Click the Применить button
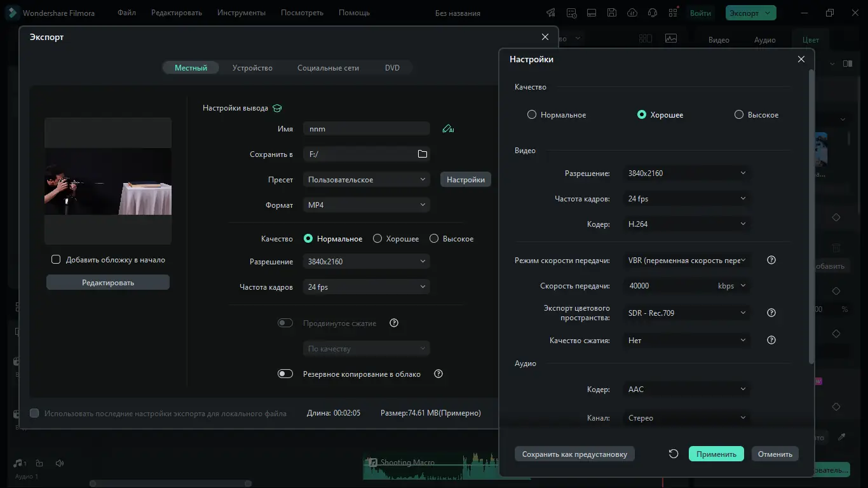The height and width of the screenshot is (488, 868). coord(716,454)
